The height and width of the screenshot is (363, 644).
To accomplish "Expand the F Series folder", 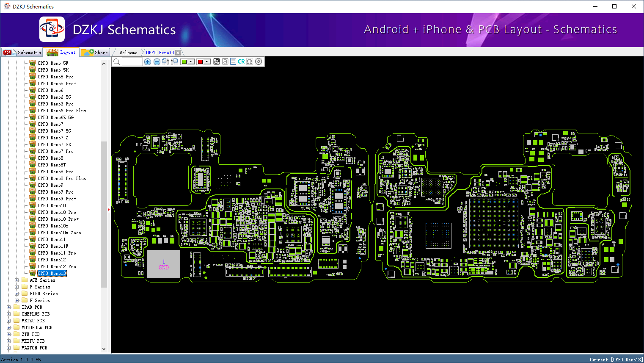I will [x=17, y=287].
